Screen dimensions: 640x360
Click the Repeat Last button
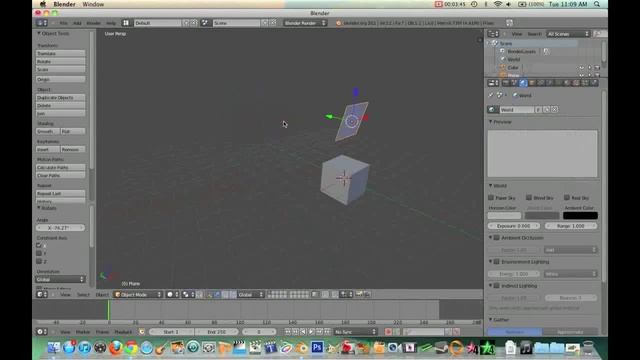pyautogui.click(x=60, y=193)
